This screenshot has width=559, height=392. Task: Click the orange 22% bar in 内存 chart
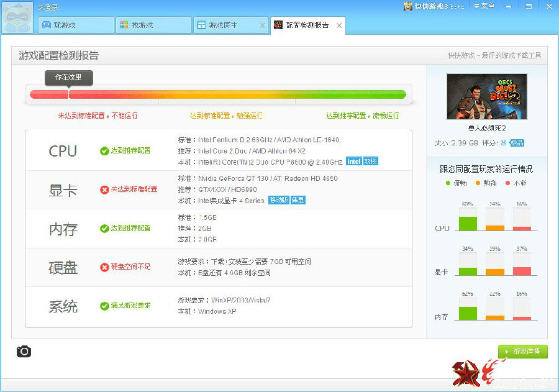[495, 317]
